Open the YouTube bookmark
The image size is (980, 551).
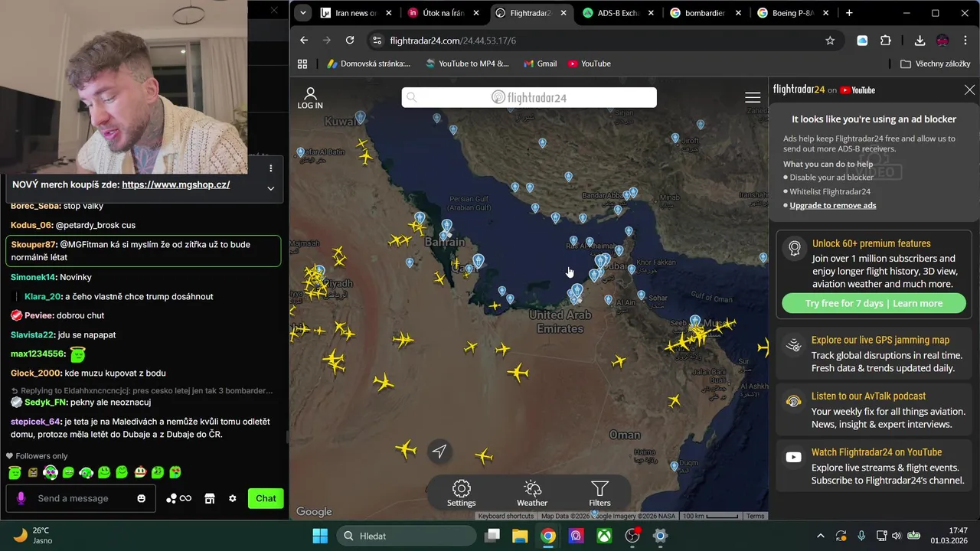[589, 64]
